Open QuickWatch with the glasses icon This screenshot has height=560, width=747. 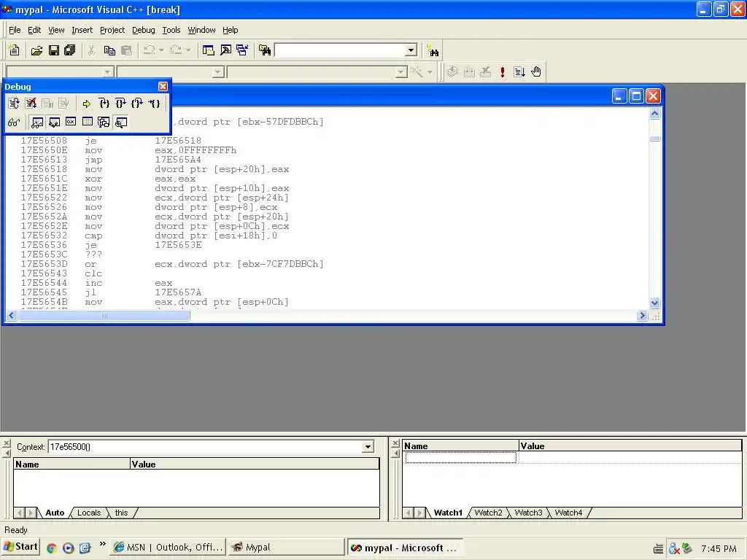point(14,122)
